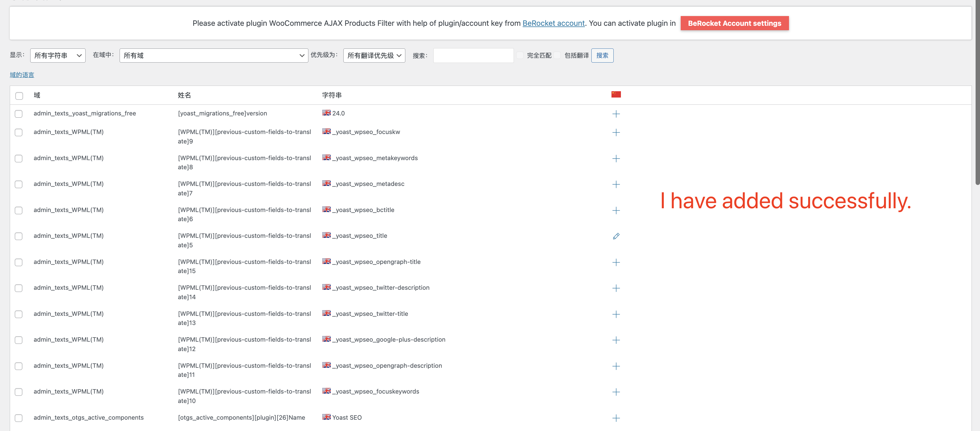Check the admin_texts_otgs_active_components row

click(19, 418)
